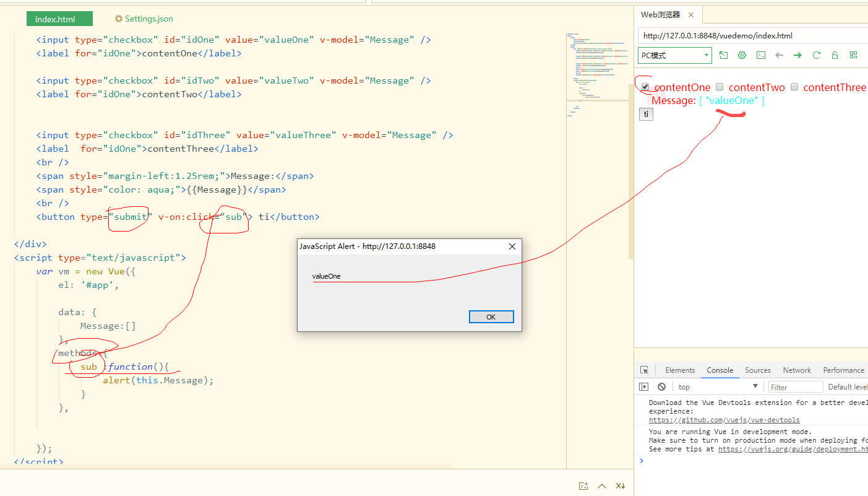Image resolution: width=868 pixels, height=496 pixels.
Task: Open the Elements DevTools tab
Action: tap(680, 370)
